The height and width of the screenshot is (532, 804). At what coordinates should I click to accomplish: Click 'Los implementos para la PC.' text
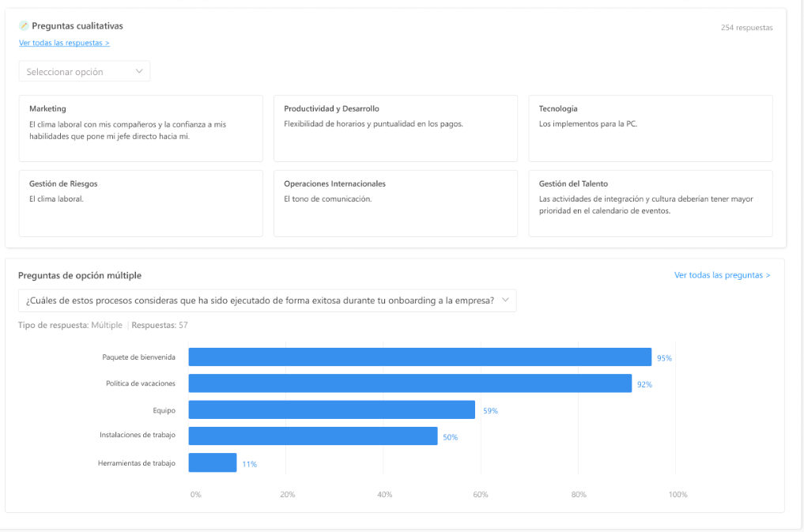(588, 123)
